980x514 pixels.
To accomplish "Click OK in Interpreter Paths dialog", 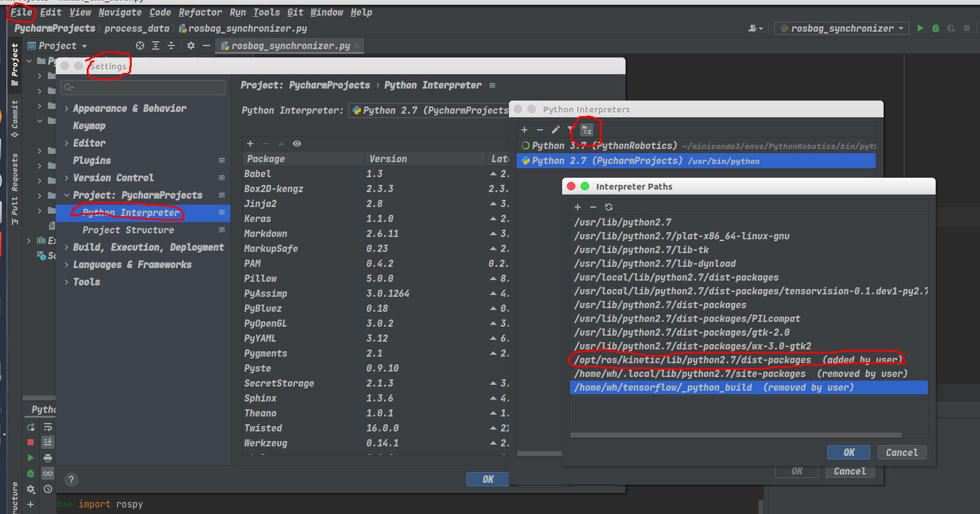I will click(849, 452).
